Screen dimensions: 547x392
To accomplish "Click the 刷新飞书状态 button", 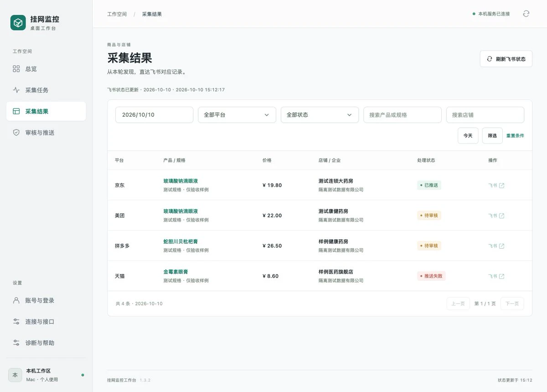I will [506, 59].
